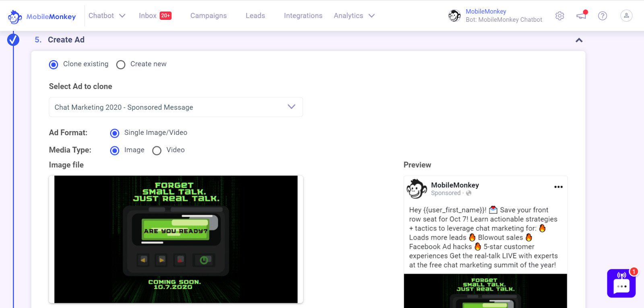
Task: Expand the Chatbot menu dropdown
Action: 107,16
